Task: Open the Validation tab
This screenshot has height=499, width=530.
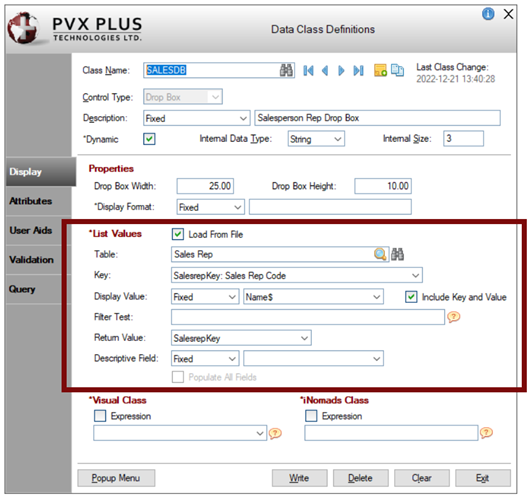Action: pos(31,260)
